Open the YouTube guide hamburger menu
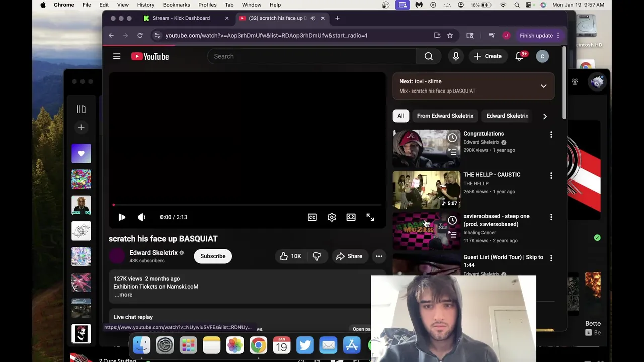 (x=117, y=56)
